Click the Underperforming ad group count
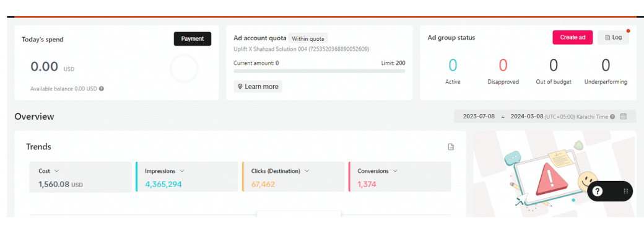Viewport: 644px width, 233px height. tap(606, 65)
